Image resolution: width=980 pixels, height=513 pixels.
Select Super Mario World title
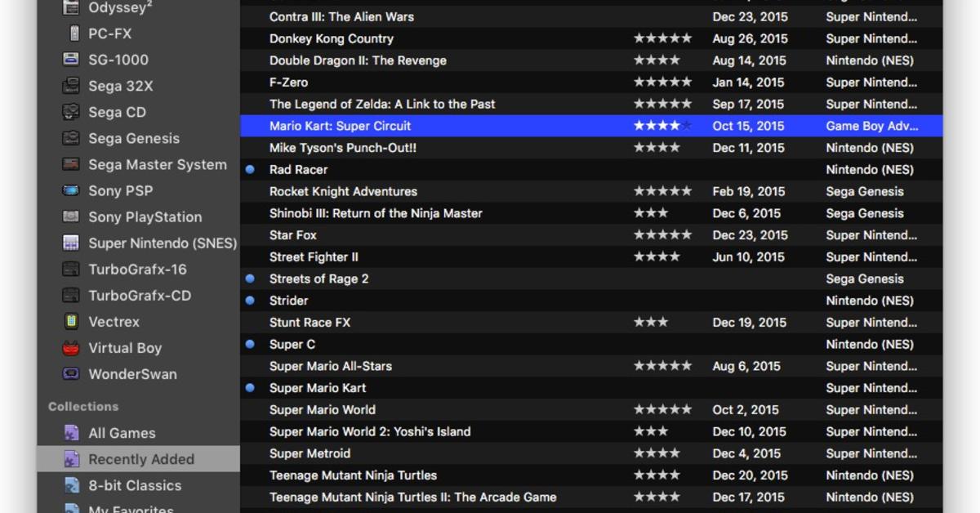coord(323,410)
